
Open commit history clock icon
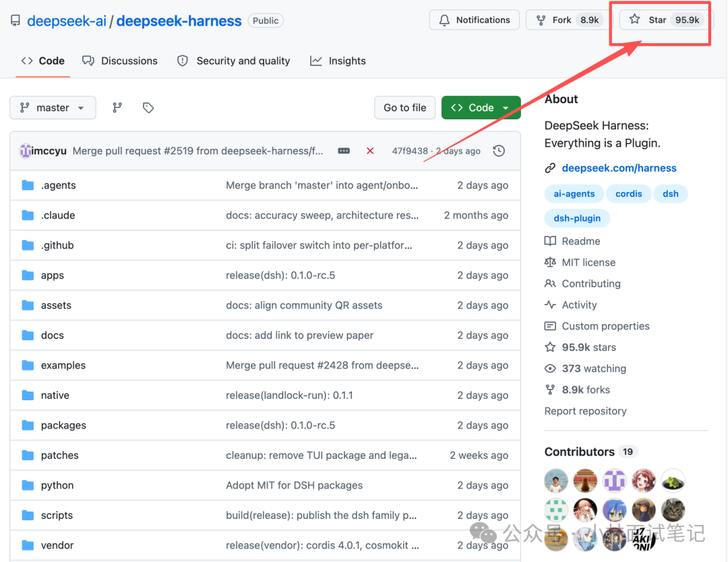point(499,151)
